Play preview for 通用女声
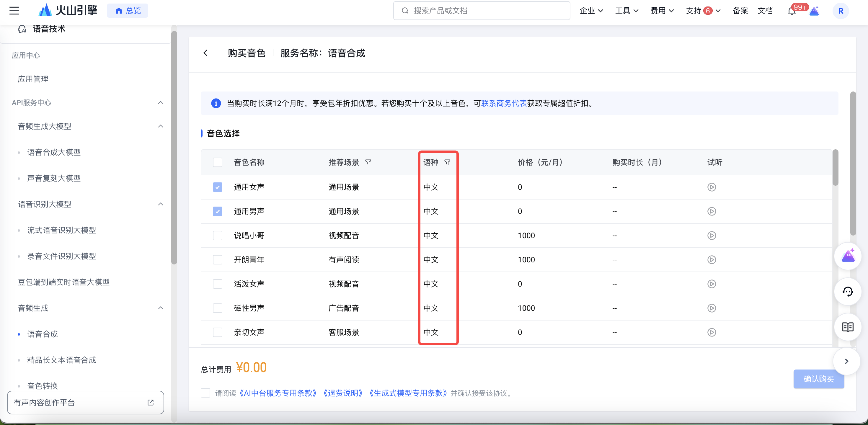Viewport: 868px width, 425px height. (712, 187)
